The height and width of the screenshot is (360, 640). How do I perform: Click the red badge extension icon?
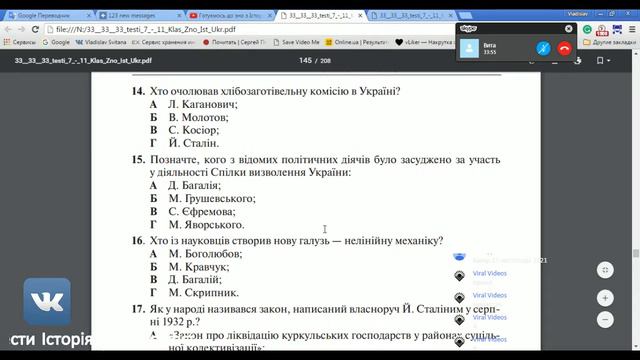602,30
